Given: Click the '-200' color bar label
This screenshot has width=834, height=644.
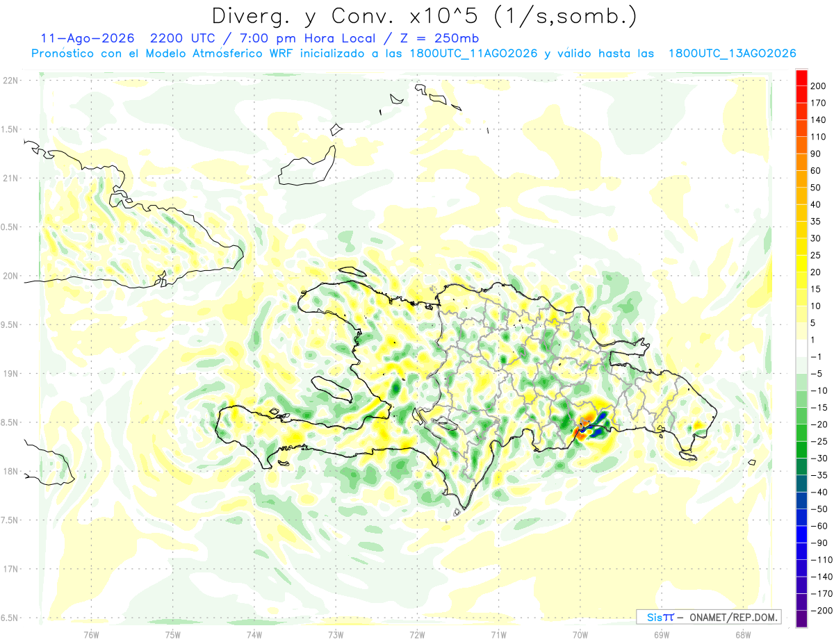Looking at the screenshot, I should pyautogui.click(x=820, y=611).
